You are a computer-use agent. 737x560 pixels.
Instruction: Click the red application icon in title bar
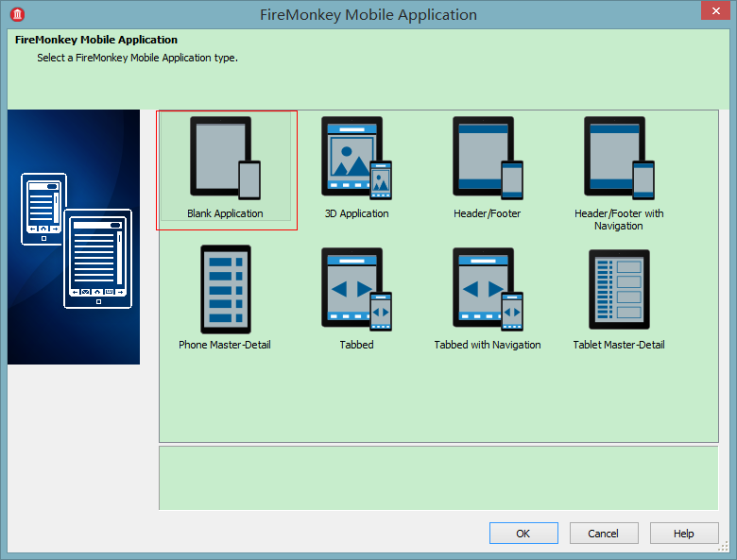pyautogui.click(x=17, y=14)
